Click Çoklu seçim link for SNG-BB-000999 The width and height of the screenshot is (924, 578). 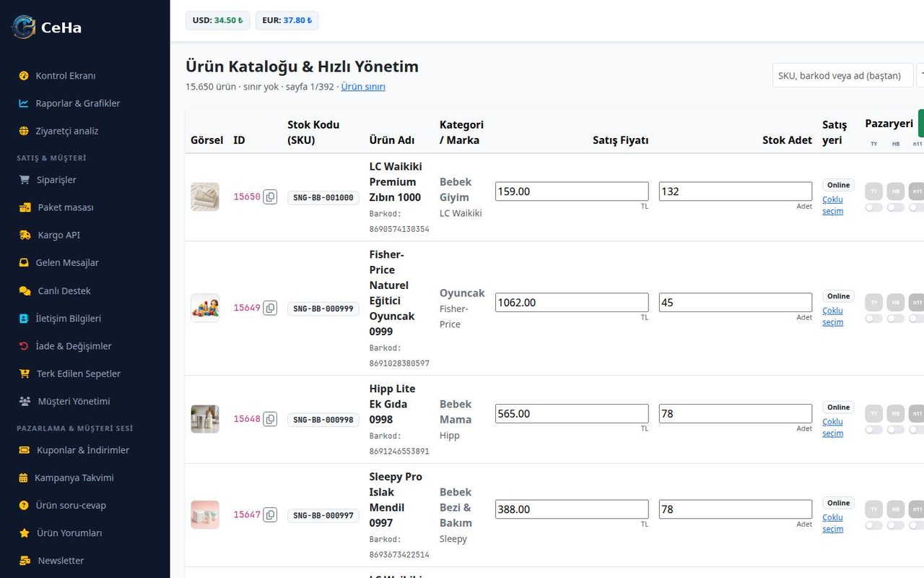832,316
